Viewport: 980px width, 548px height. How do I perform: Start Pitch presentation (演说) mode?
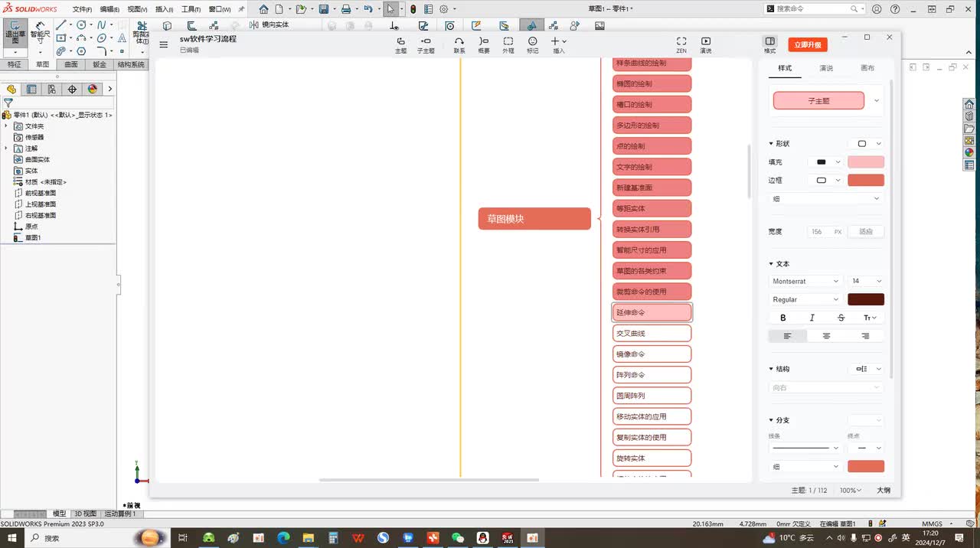pyautogui.click(x=706, y=44)
